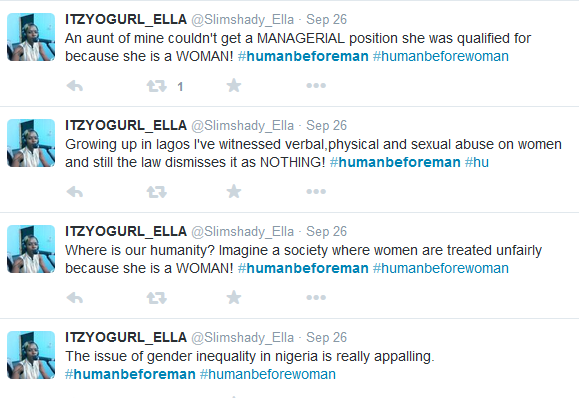The height and width of the screenshot is (398, 579).
Task: Retweet the aunt MANAGERIAL position tweet
Action: coord(157,86)
